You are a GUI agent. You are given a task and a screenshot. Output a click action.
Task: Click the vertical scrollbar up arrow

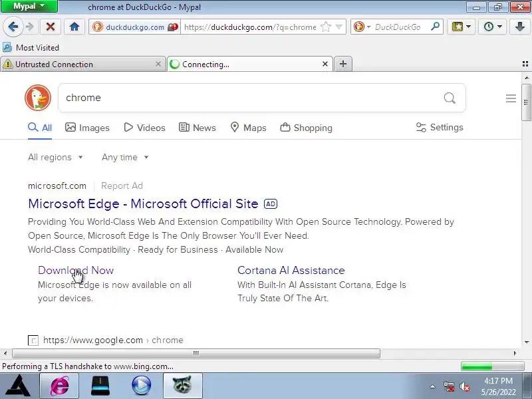point(527,78)
